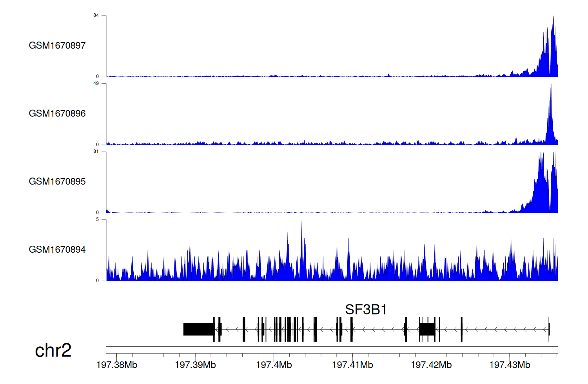Select the 197.39Mb position label
Screen dimensions: 588x384
pyautogui.click(x=195, y=365)
